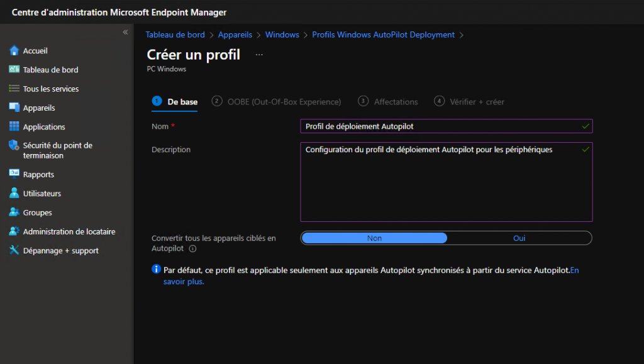Open the Vérifier + créer tab
The width and height of the screenshot is (644, 364).
click(x=469, y=102)
